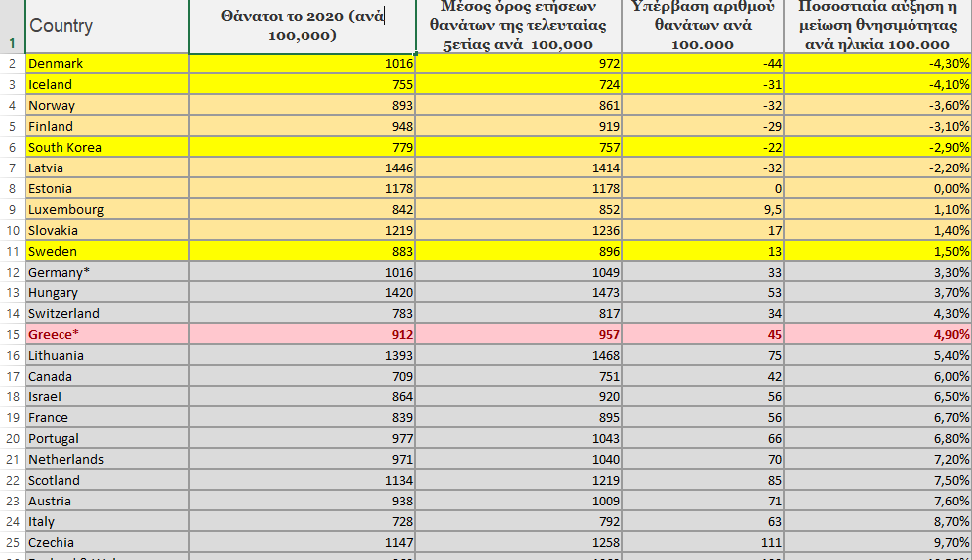Select the row 20 header beside Portugal
Viewport: 972px width, 560px height.
[12, 438]
